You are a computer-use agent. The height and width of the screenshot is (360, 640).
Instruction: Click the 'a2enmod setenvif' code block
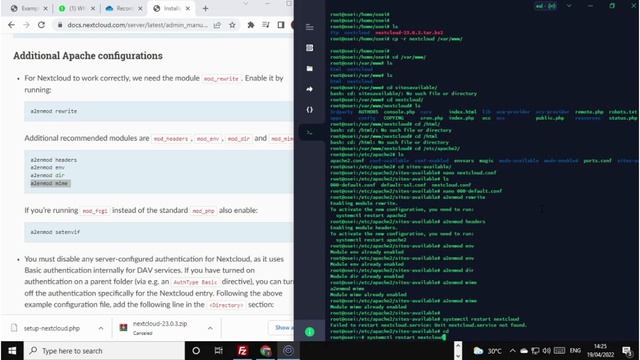(158, 232)
